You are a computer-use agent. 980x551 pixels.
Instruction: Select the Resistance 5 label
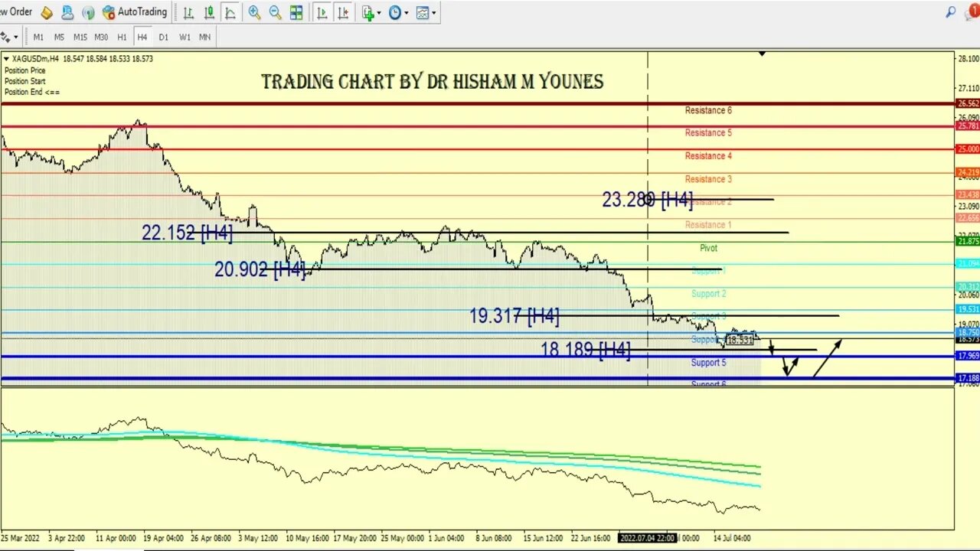click(x=708, y=133)
